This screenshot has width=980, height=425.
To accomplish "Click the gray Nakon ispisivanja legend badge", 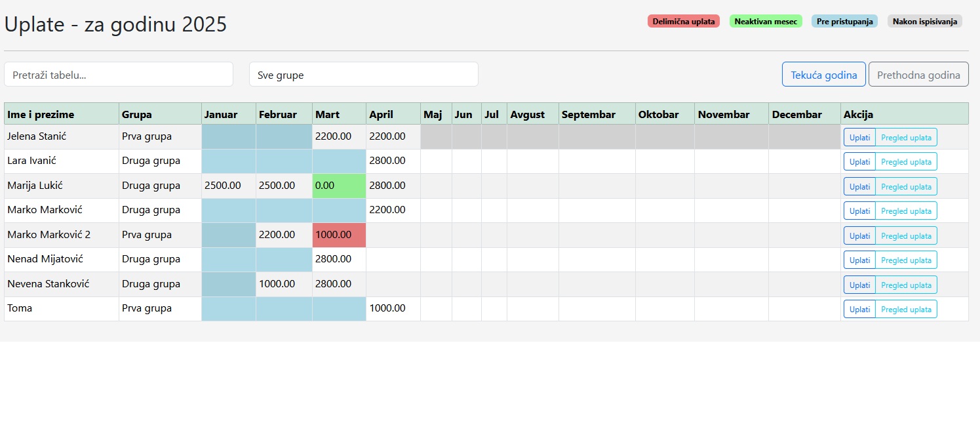I will pyautogui.click(x=924, y=22).
